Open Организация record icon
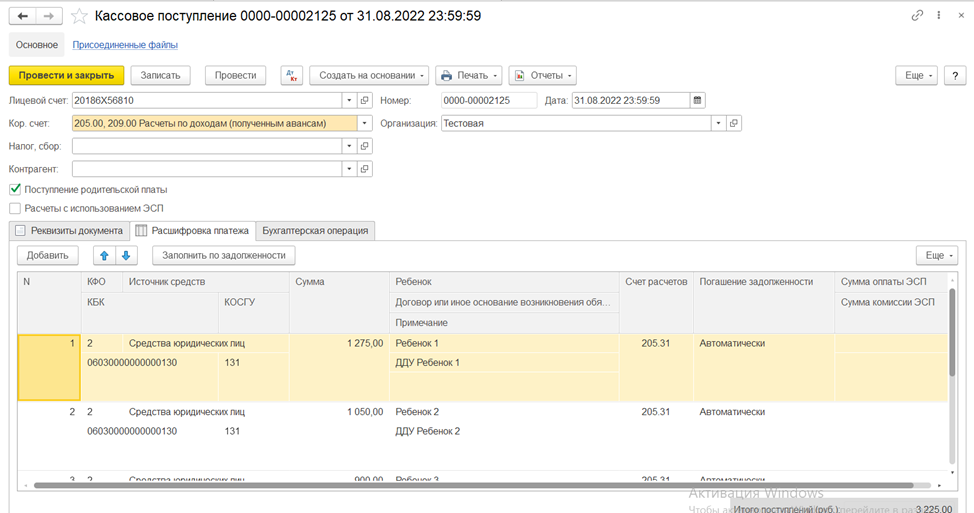Screen dimensions: 974x513 pyautogui.click(x=734, y=123)
